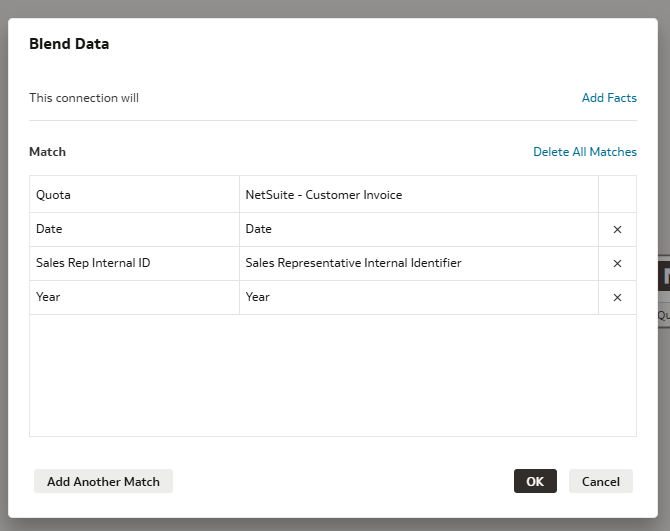This screenshot has width=670, height=531.
Task: Delete the Year match row
Action: 617,298
